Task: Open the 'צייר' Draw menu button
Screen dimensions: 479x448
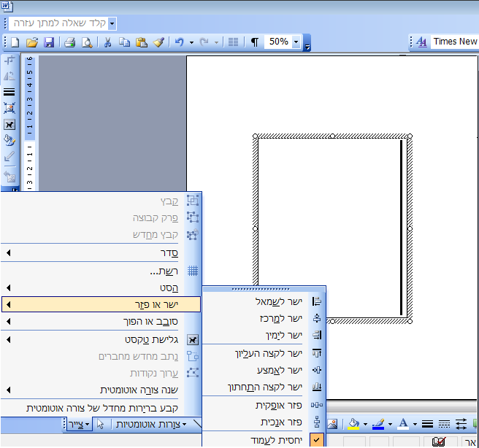Action: pos(79,424)
